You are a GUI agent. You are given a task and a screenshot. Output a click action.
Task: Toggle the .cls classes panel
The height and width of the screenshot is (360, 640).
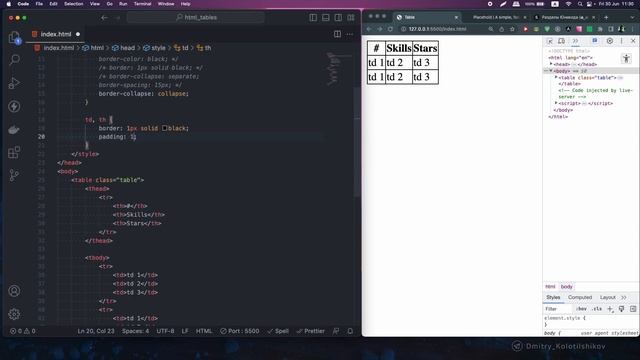tap(597, 309)
